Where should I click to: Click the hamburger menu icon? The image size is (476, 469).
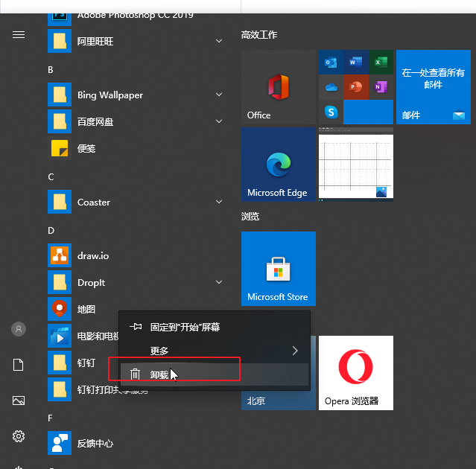pos(19,35)
